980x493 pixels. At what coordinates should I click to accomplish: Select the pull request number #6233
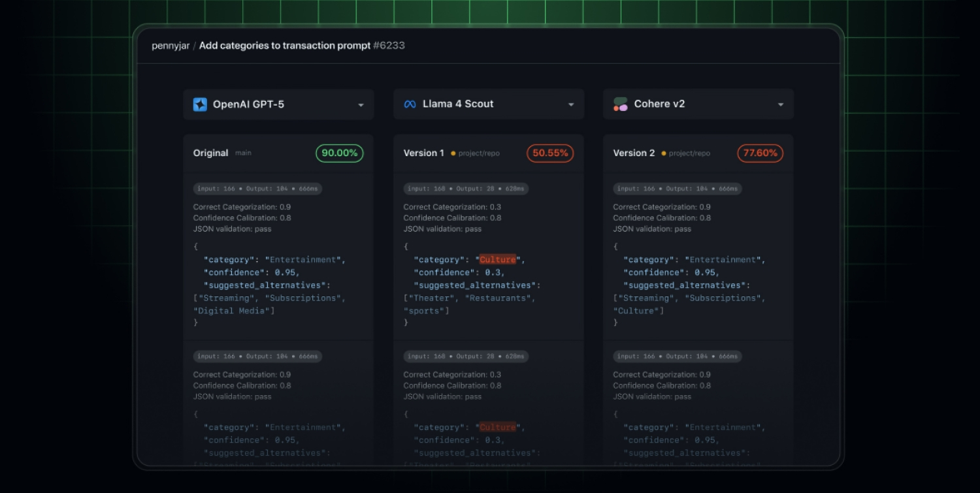point(389,46)
